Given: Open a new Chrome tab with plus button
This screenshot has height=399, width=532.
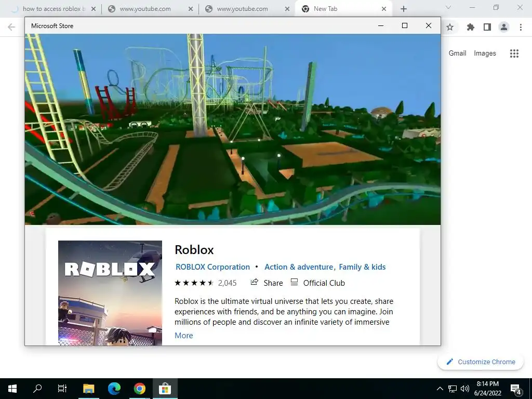Looking at the screenshot, I should click(x=403, y=9).
